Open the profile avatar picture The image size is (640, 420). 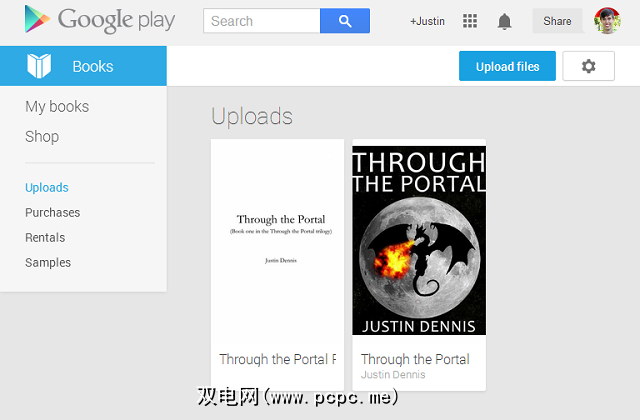607,20
